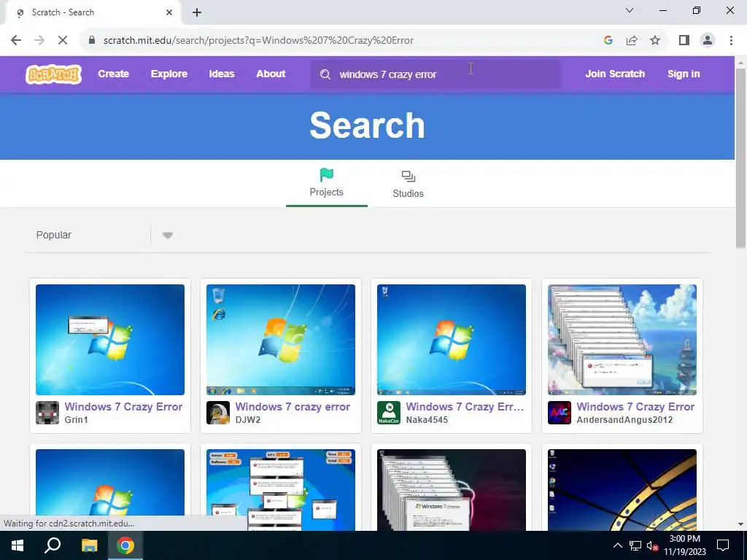Click the Google icon in address bar
Screen dimensions: 747x560
(608, 40)
